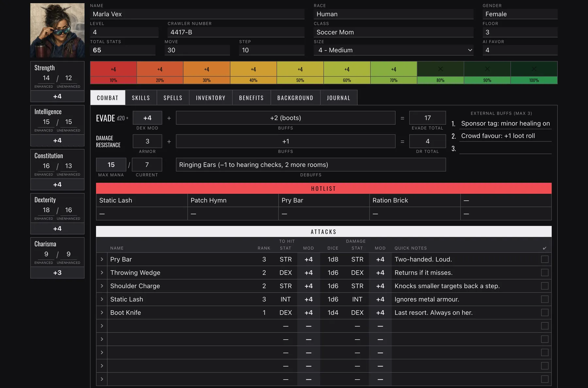Select the Journal tab
Viewport: 588px width, 388px height.
pos(338,98)
